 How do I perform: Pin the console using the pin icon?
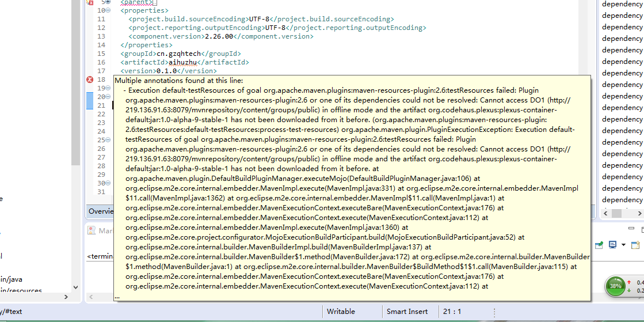(599, 245)
